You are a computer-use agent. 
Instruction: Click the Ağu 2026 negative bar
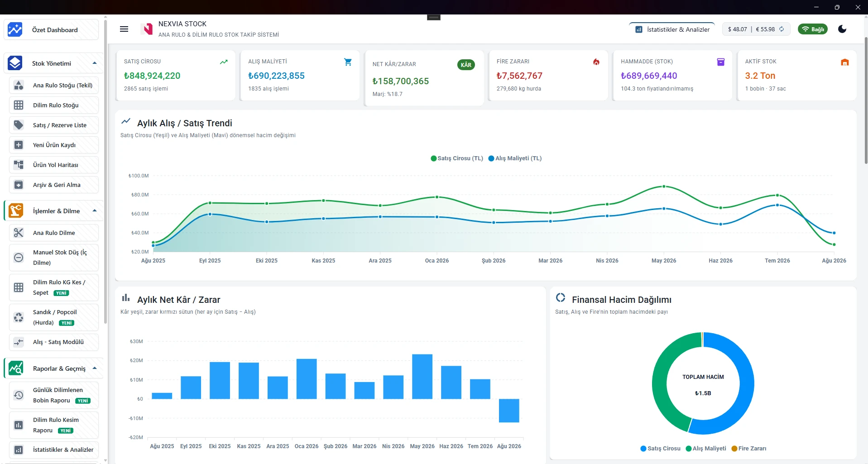[x=509, y=411]
